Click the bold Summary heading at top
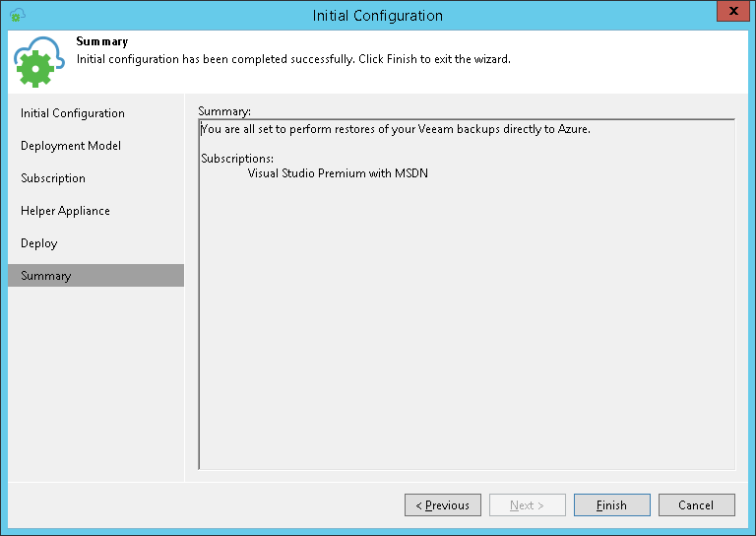 102,42
